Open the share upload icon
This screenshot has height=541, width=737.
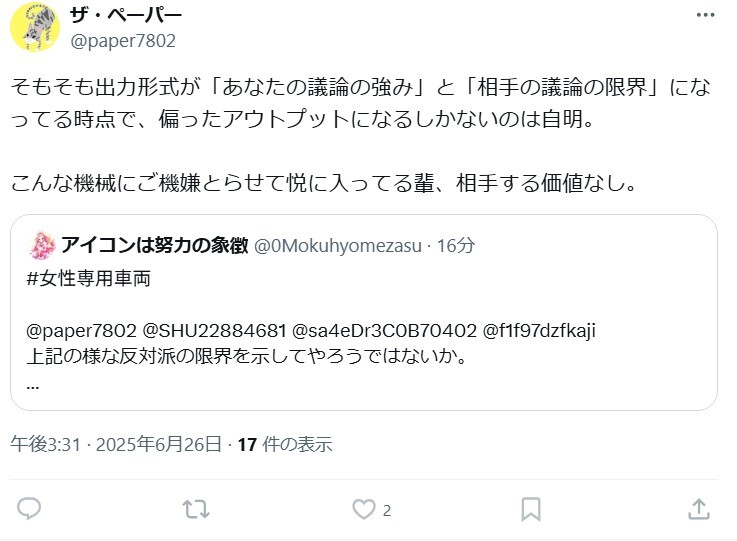coord(699,509)
